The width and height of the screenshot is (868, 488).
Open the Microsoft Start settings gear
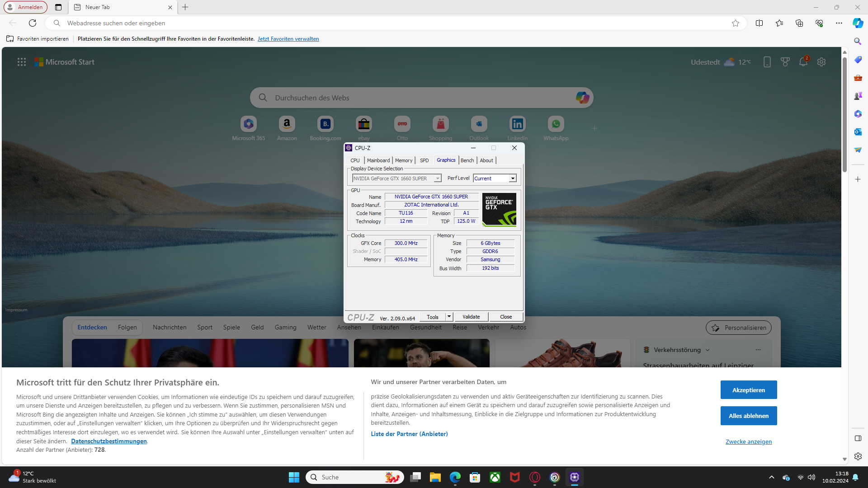(x=821, y=62)
